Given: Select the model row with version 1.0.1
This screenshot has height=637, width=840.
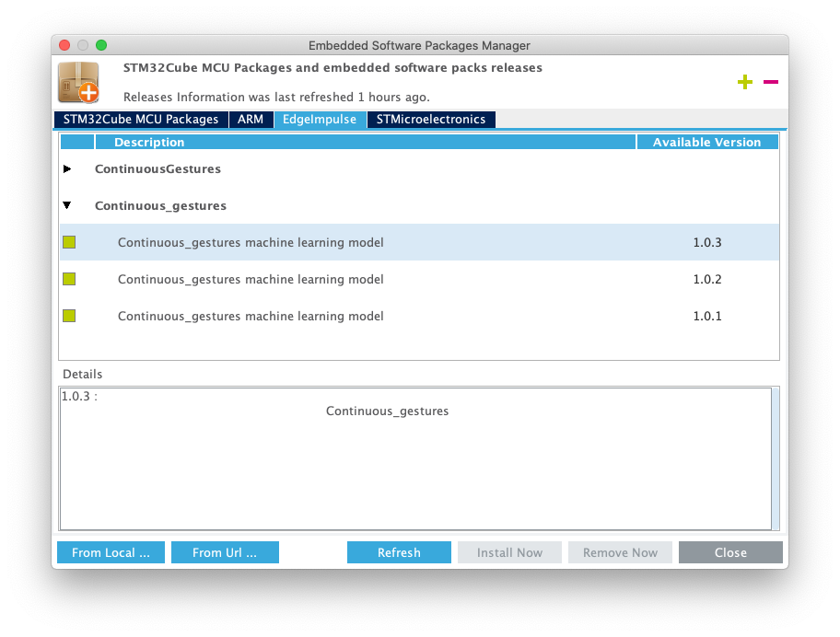Looking at the screenshot, I should click(x=419, y=316).
